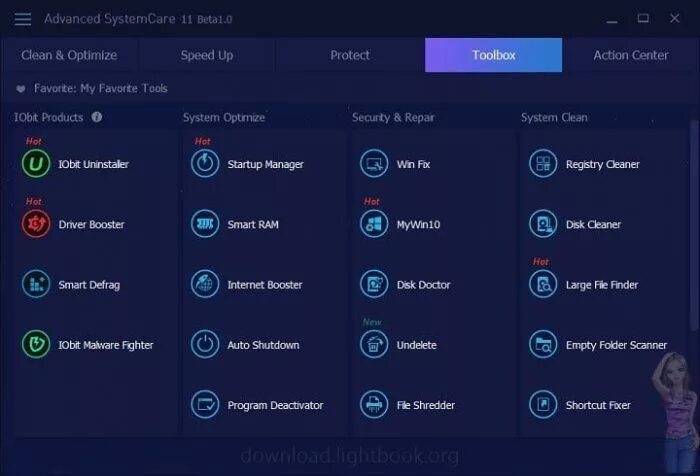Launch the Internet Booster rocket icon
This screenshot has height=476, width=700.
click(x=205, y=284)
